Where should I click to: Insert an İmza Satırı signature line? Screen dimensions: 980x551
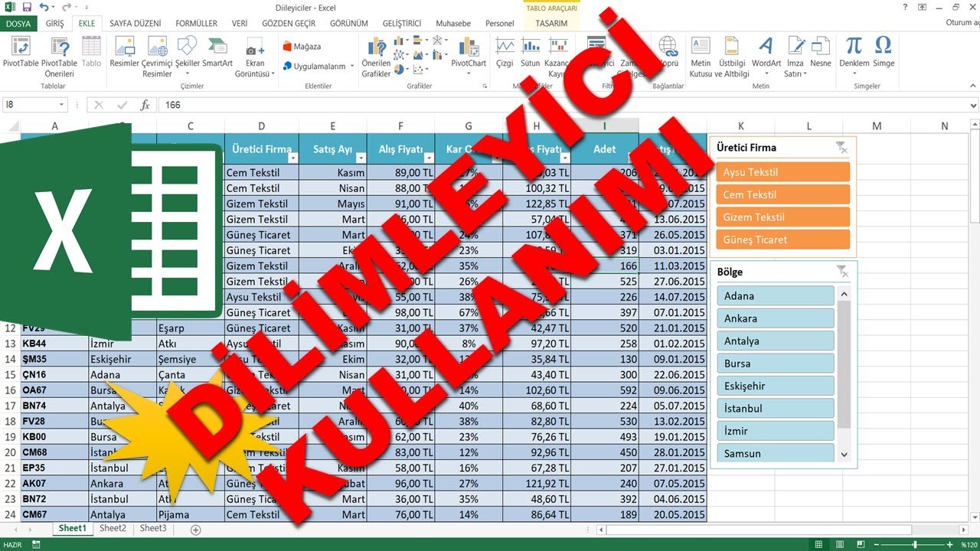tap(795, 57)
